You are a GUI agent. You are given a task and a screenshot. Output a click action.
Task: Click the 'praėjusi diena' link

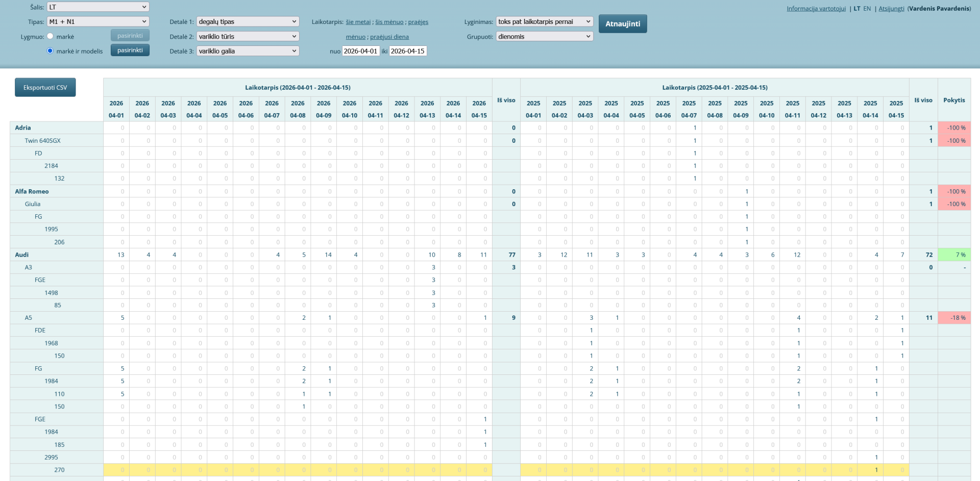(389, 37)
